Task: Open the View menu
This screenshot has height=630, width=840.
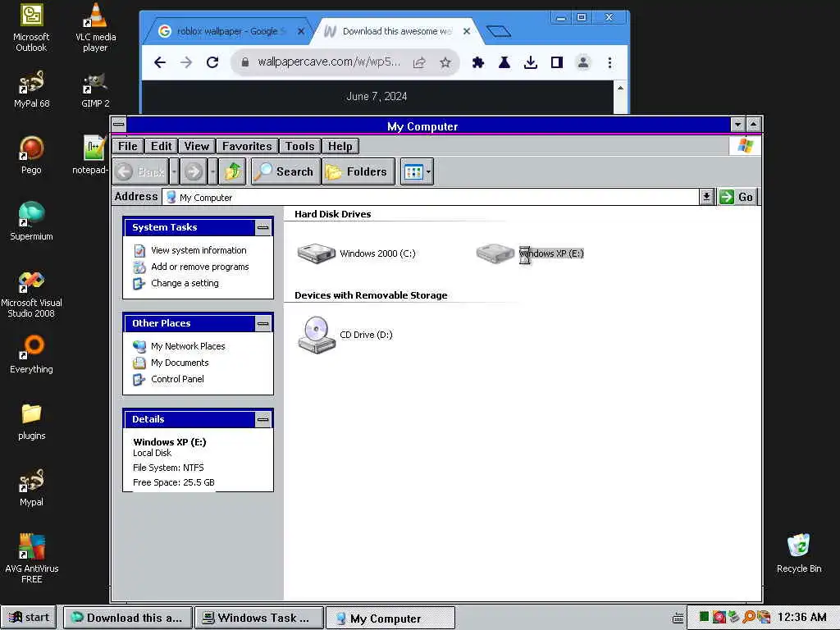Action: 197,146
